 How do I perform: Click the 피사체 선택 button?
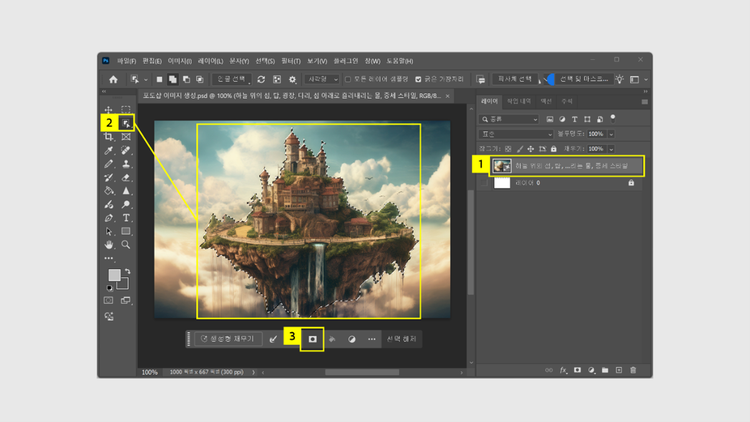pos(516,79)
